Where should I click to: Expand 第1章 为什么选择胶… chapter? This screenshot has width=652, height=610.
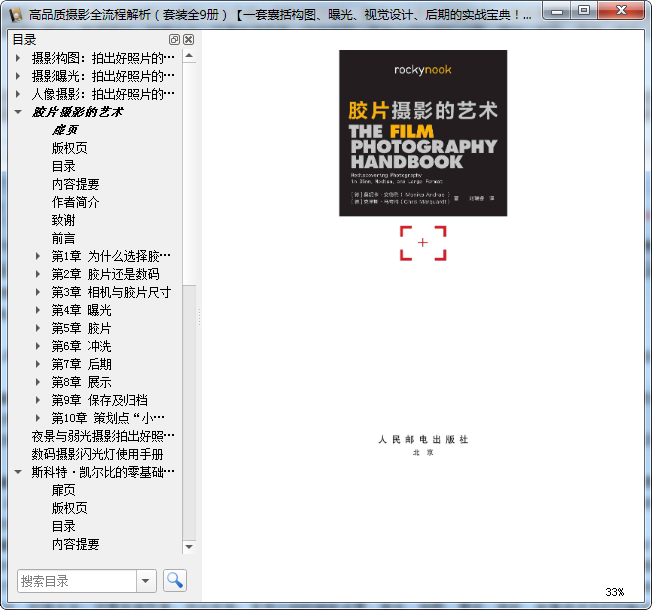pos(38,256)
